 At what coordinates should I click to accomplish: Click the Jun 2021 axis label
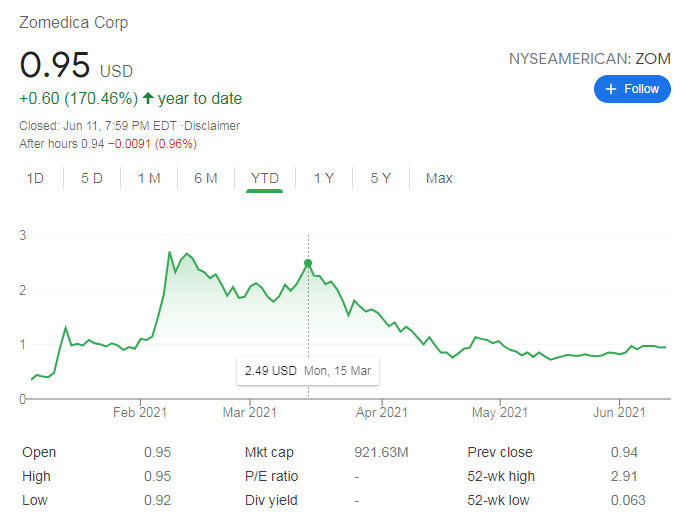619,412
